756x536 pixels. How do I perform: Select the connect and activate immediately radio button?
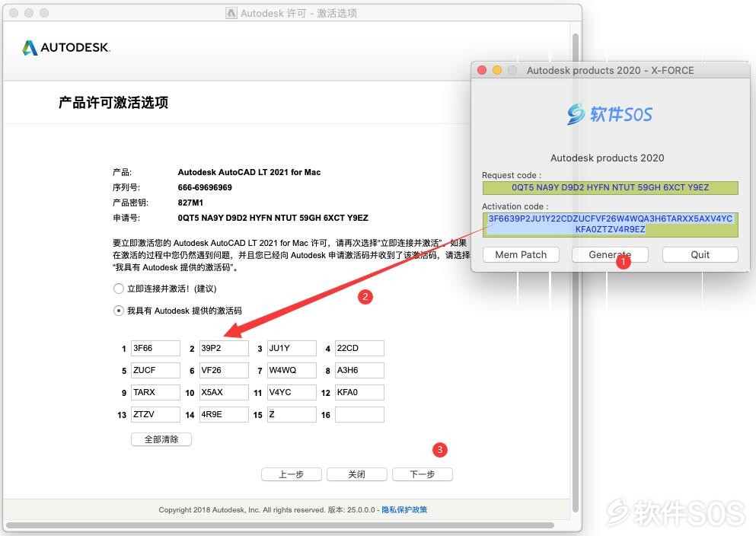(118, 289)
